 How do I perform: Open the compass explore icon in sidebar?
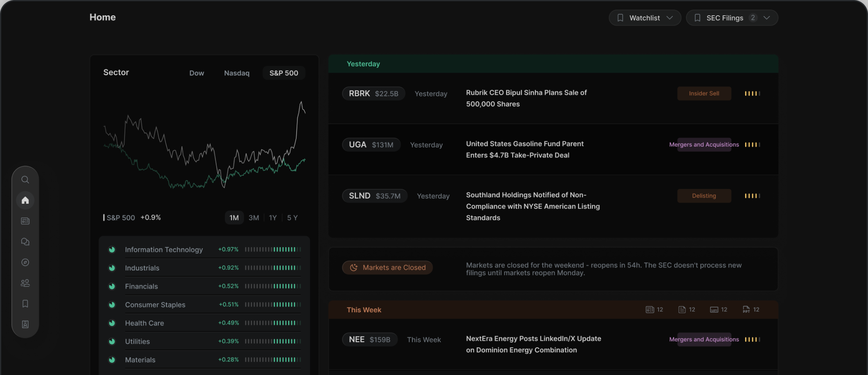[25, 262]
